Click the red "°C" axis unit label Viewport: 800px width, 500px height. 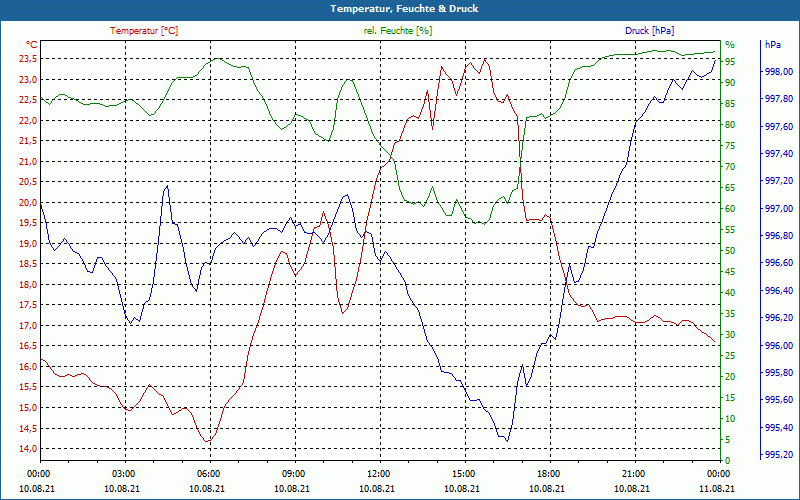click(32, 45)
